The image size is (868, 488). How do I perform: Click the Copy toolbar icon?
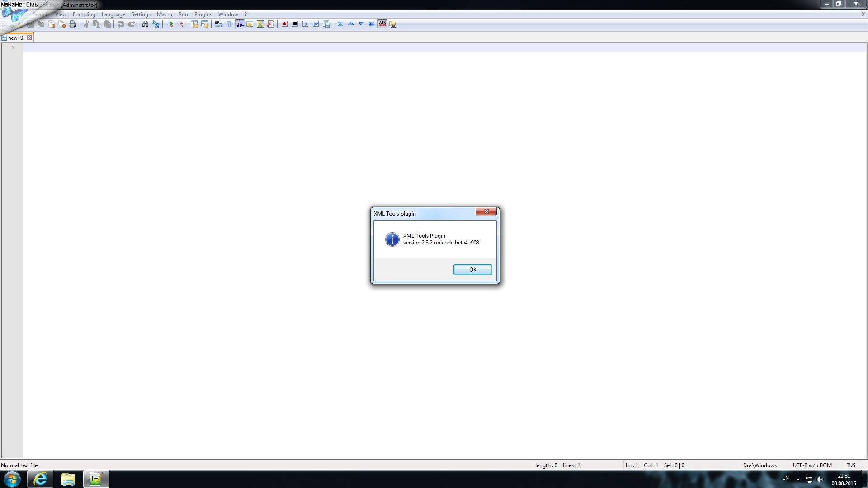point(96,24)
